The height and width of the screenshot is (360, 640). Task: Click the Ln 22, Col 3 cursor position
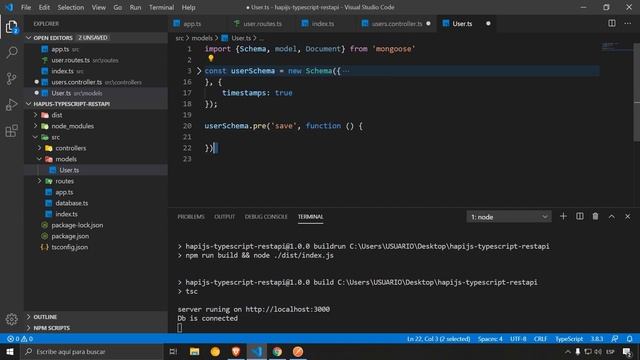click(438, 339)
